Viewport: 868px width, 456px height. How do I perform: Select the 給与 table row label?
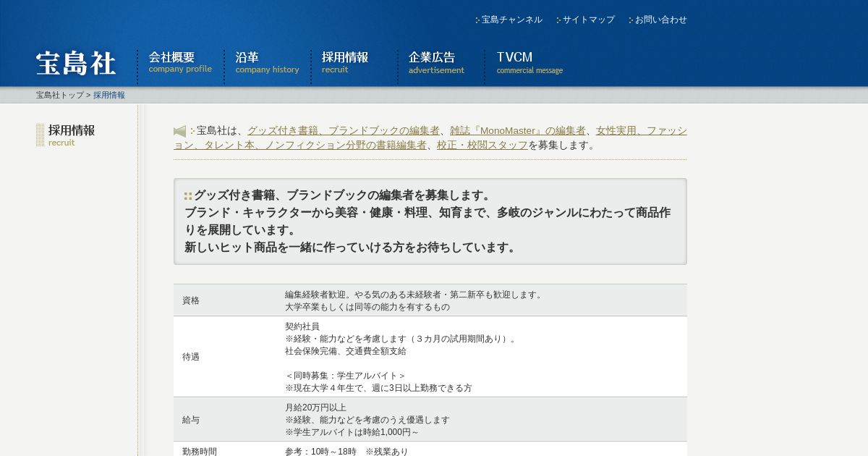point(191,420)
